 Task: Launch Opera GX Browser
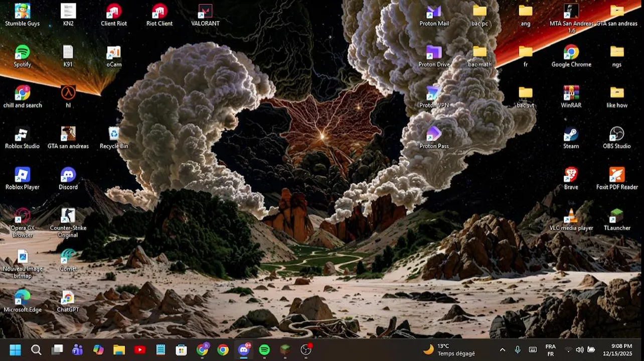pos(23,223)
